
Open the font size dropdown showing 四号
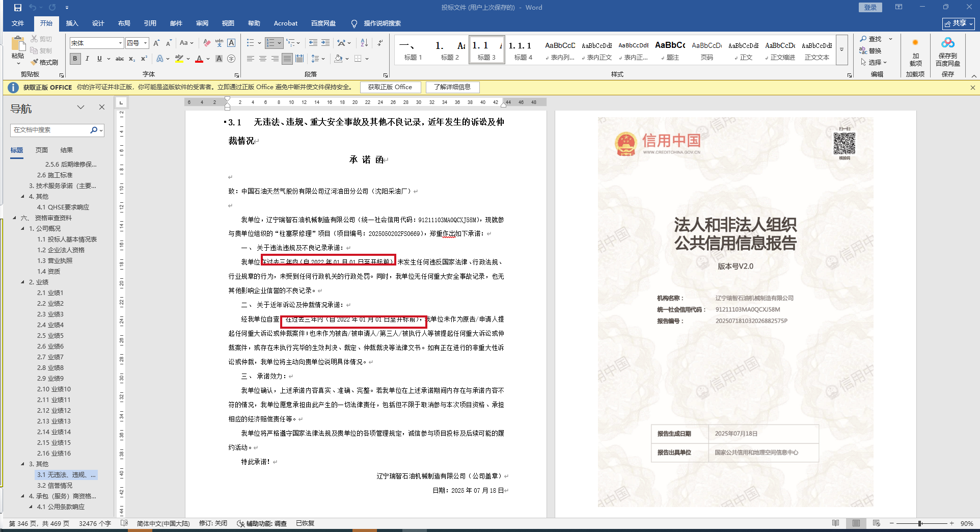click(x=145, y=43)
